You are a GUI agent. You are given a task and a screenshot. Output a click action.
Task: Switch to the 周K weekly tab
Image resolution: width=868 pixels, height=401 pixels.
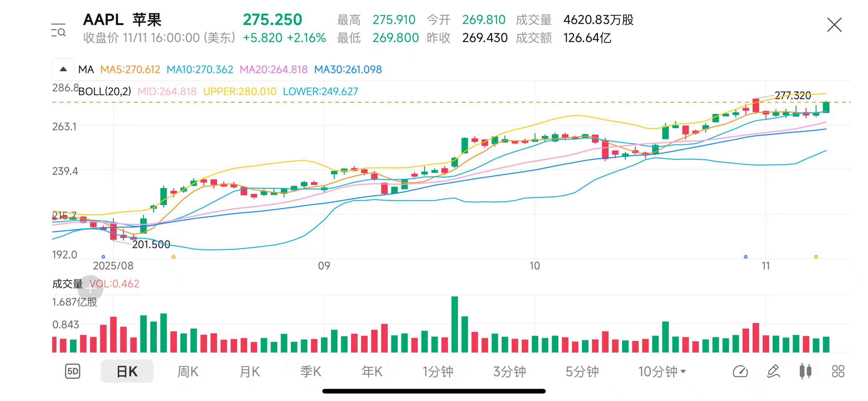[188, 371]
